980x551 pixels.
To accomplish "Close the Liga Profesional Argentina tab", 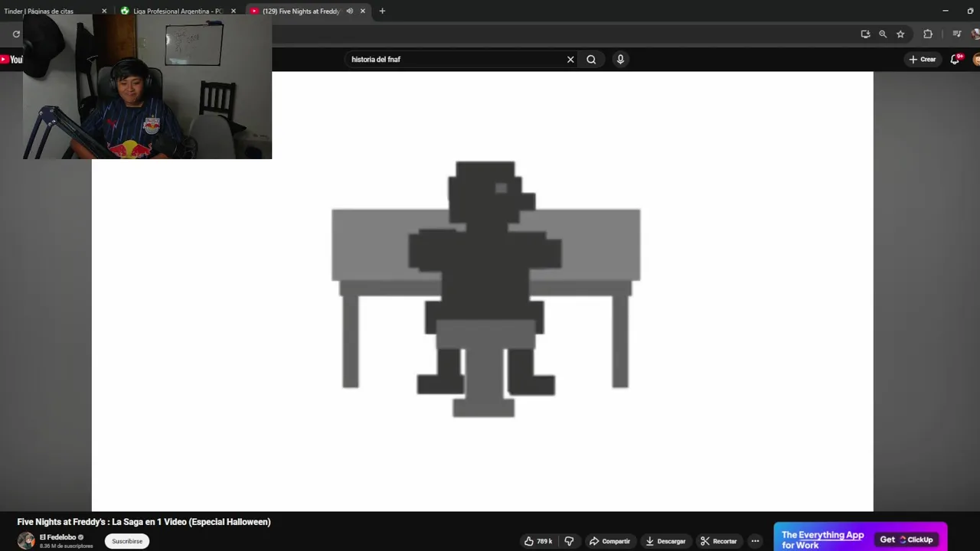I will coord(234,11).
